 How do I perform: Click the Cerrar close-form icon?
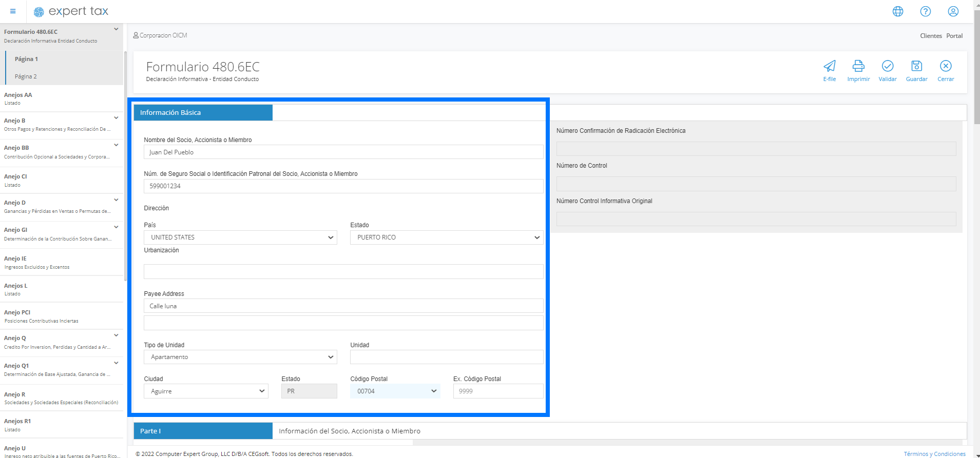(945, 66)
